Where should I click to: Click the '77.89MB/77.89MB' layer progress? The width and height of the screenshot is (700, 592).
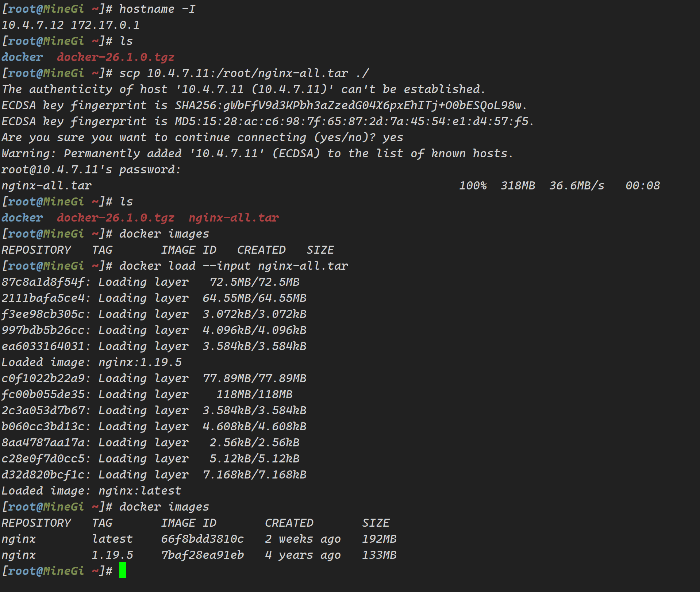coord(254,378)
